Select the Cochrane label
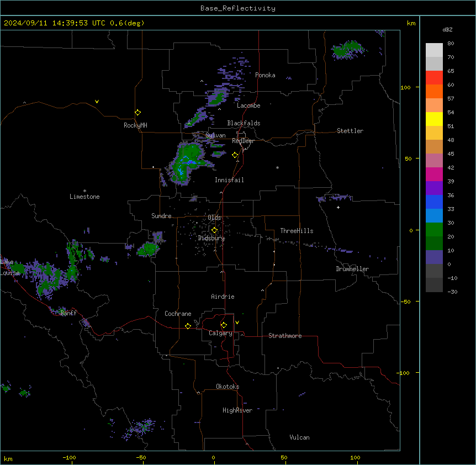This screenshot has height=465, width=476. (178, 314)
